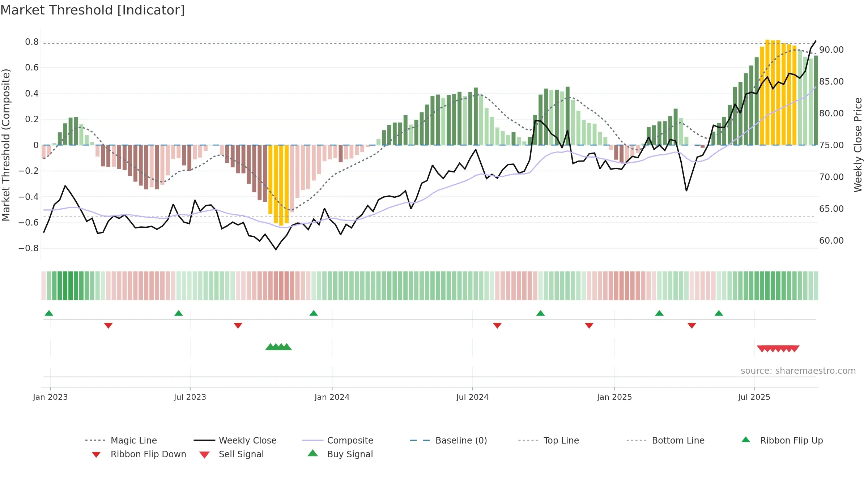The width and height of the screenshot is (868, 488).
Task: Click the Weekly Close Price axis title
Action: [x=858, y=145]
